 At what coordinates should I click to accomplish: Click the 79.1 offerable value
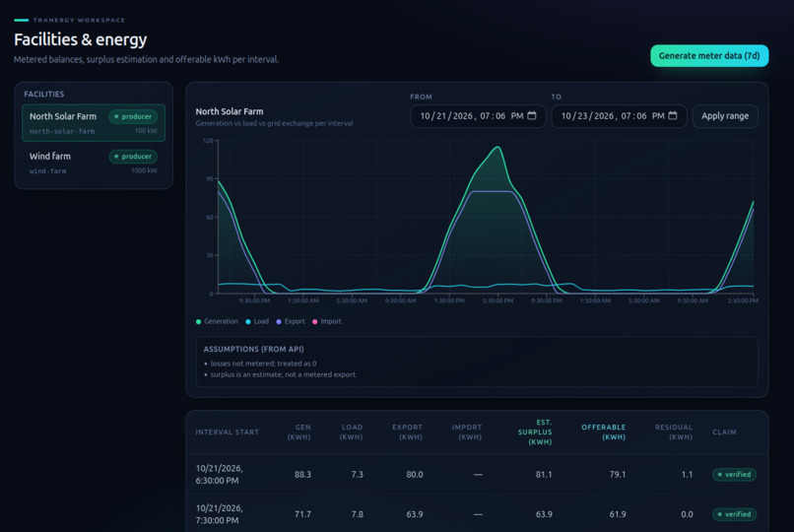618,475
